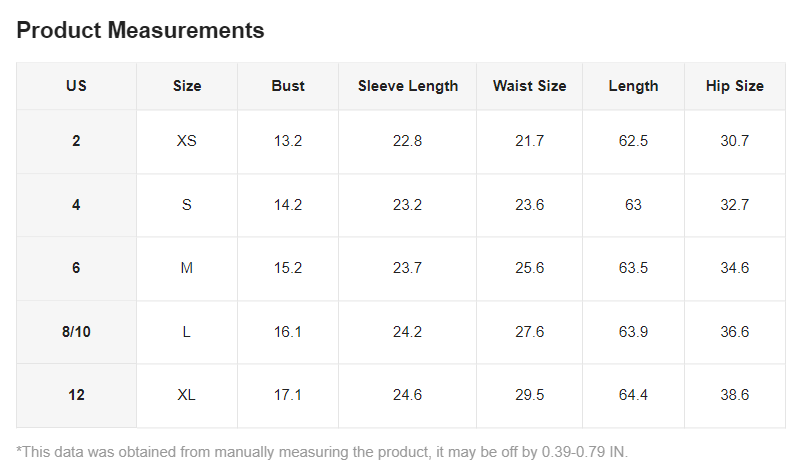
Task: Select the "Bust" column header
Action: click(288, 86)
